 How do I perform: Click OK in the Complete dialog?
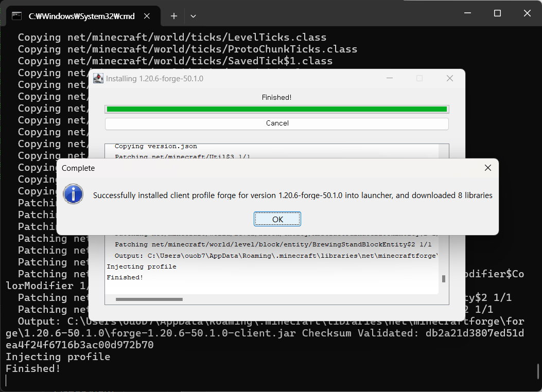(x=277, y=219)
